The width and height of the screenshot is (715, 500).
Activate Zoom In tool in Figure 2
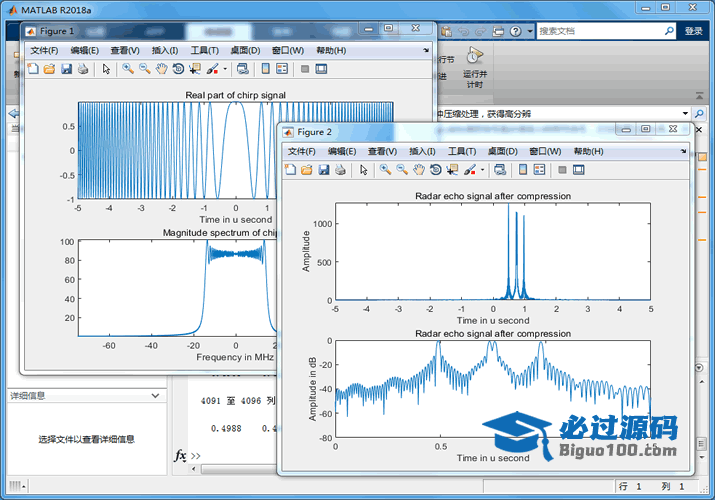coord(385,170)
